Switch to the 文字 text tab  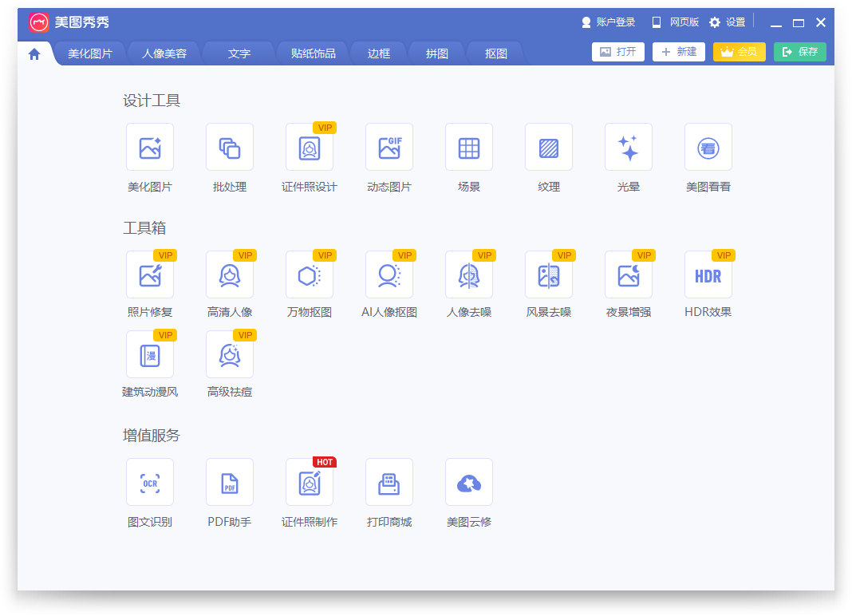239,53
